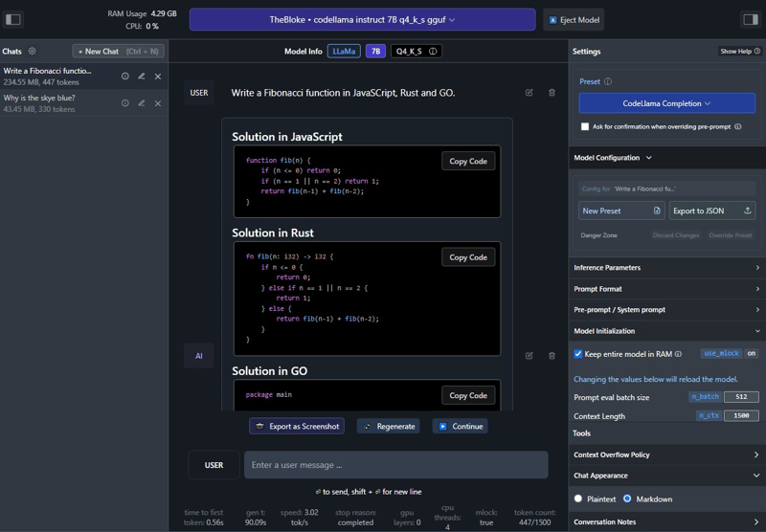This screenshot has width=766, height=532.
Task: Open chats settings gear icon
Action: click(x=33, y=51)
